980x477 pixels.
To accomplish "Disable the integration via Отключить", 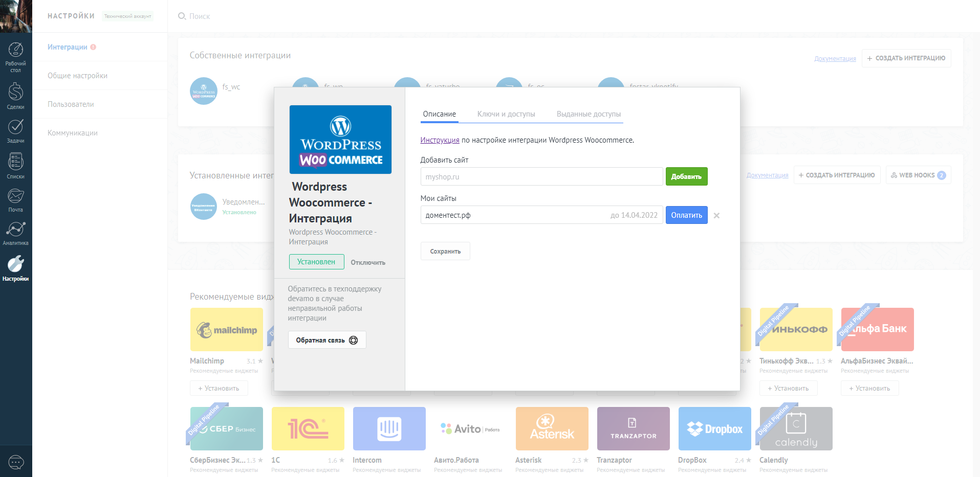I will (x=368, y=262).
